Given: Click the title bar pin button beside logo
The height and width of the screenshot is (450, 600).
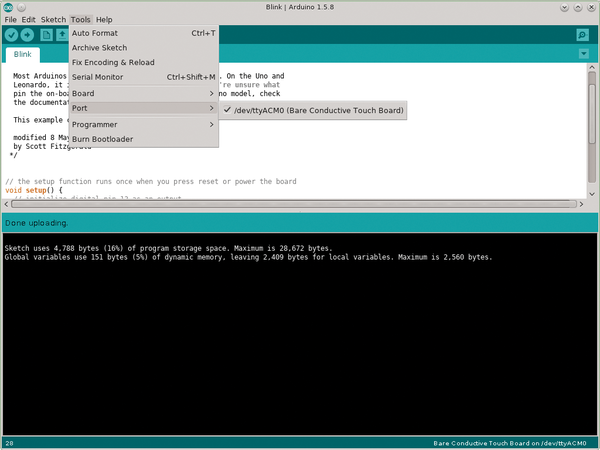Looking at the screenshot, I should [x=21, y=7].
